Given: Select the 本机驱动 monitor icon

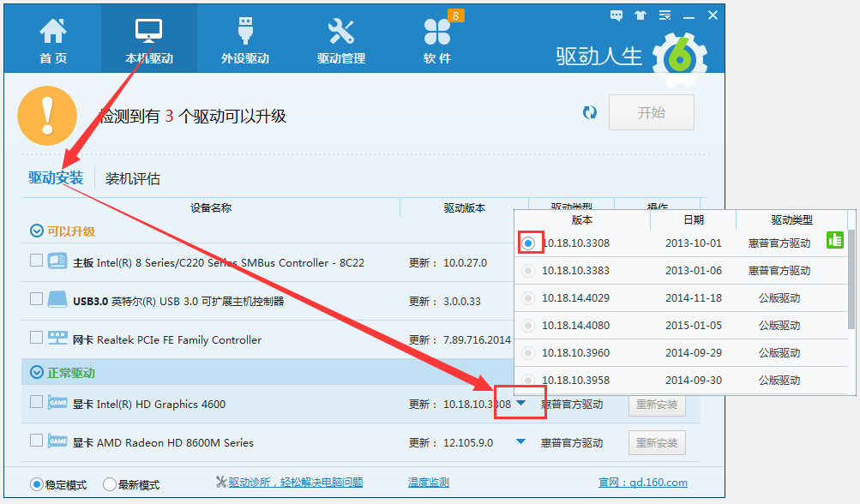Looking at the screenshot, I should [x=148, y=31].
